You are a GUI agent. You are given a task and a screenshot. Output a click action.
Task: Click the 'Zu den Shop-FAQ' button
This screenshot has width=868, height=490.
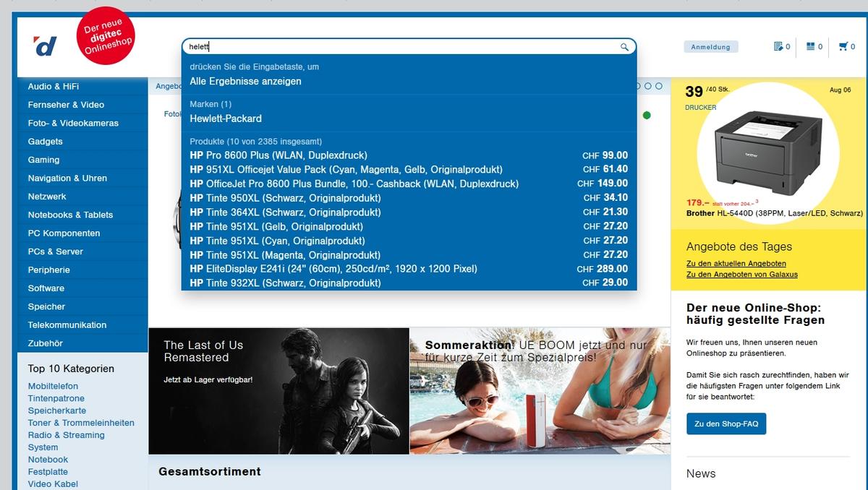click(726, 424)
